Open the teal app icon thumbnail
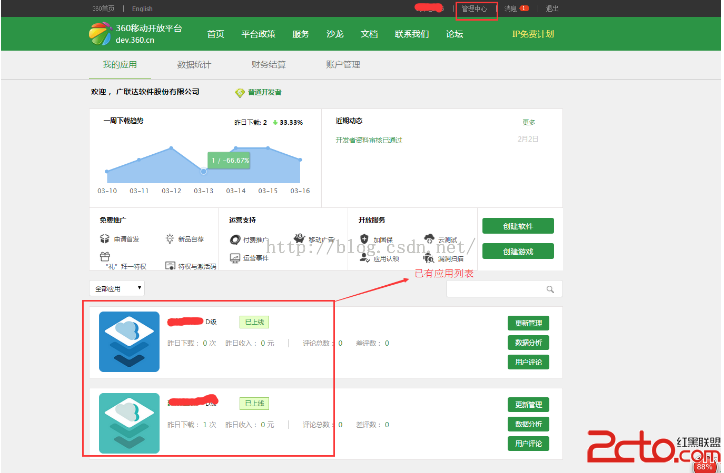724x473 pixels. (x=129, y=423)
